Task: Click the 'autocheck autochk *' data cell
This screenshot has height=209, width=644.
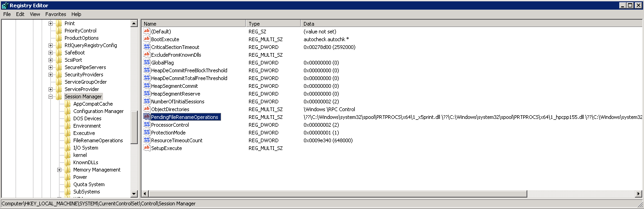Action: (326, 39)
